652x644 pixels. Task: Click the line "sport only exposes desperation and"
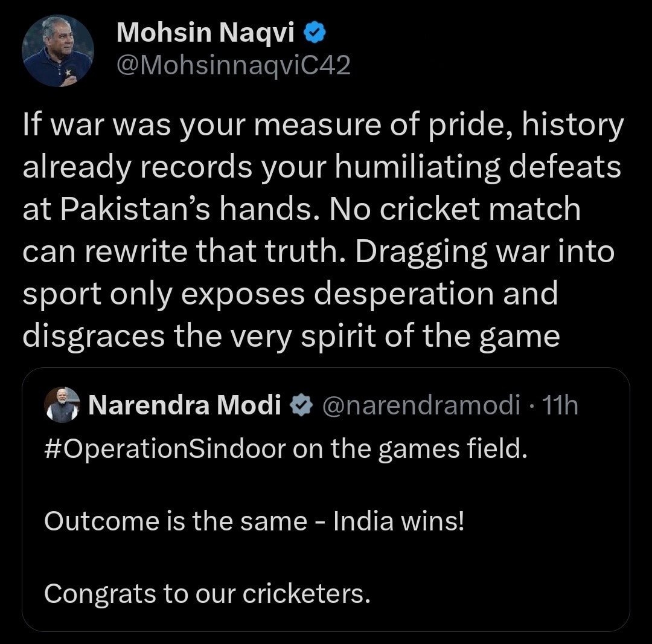coord(290,295)
